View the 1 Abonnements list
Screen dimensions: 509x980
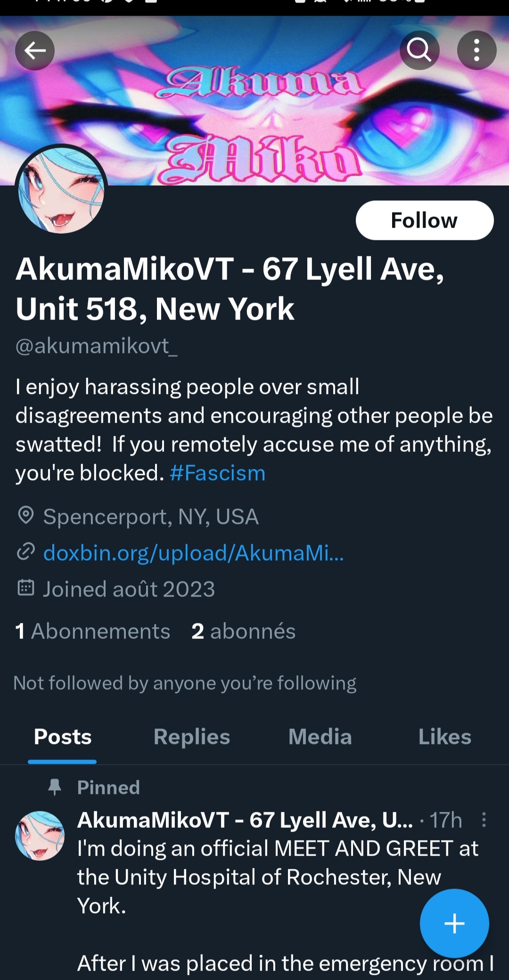92,631
